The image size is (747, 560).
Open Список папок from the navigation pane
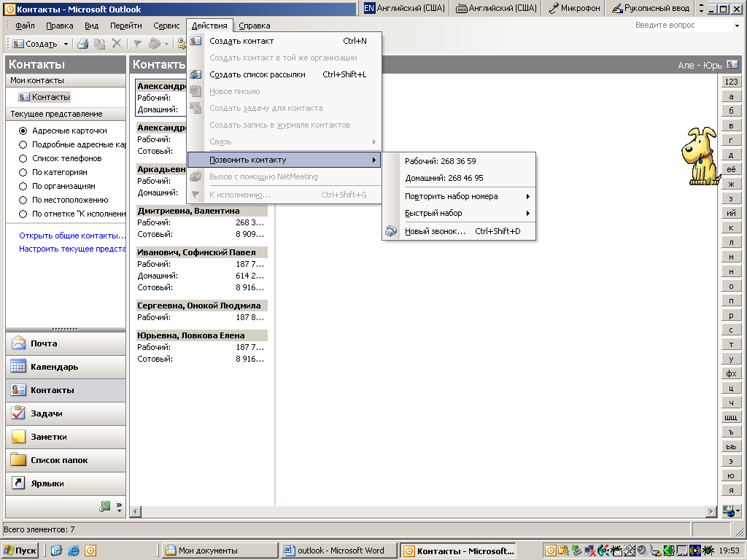click(66, 460)
